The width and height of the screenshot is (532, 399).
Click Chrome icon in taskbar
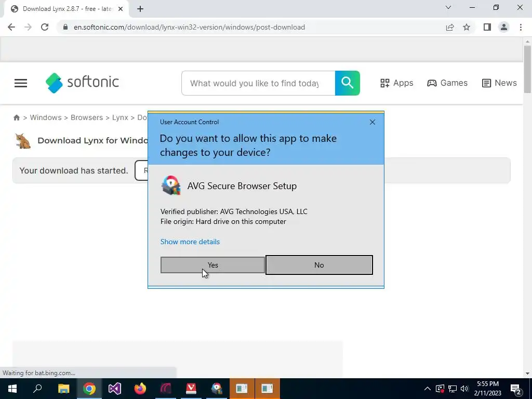point(89,389)
